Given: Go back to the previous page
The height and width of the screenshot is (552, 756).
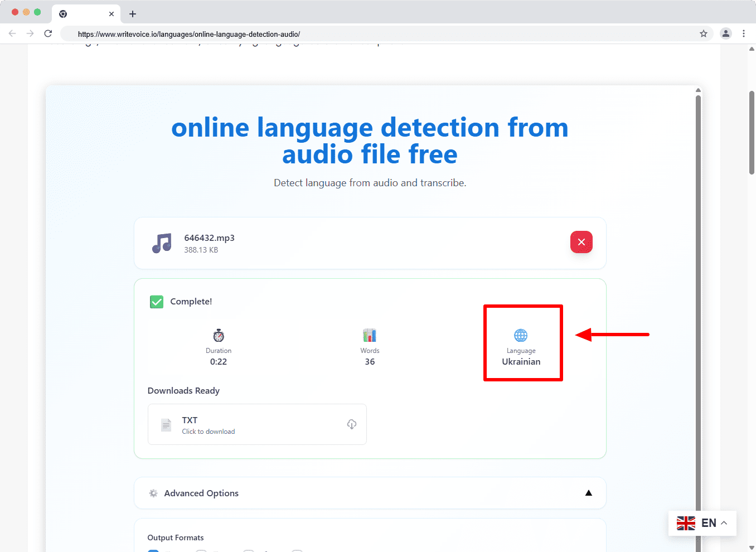Looking at the screenshot, I should [12, 34].
